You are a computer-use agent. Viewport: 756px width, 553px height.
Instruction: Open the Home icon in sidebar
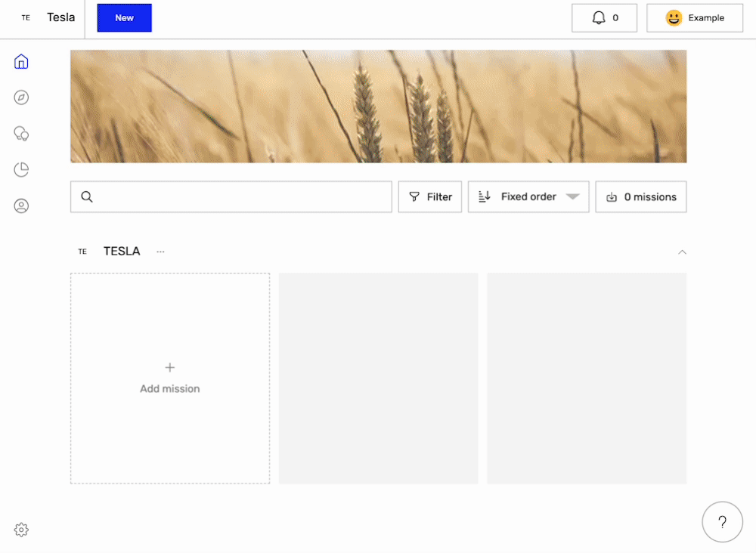pyautogui.click(x=21, y=62)
